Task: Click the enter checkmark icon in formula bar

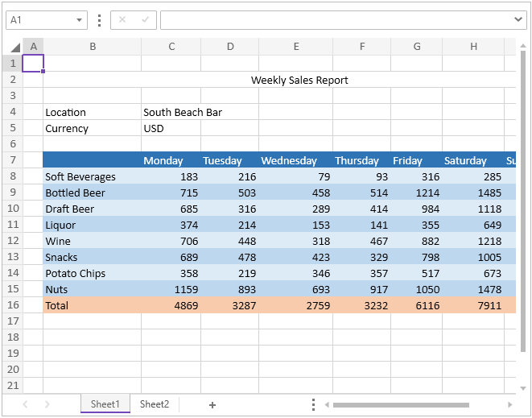Action: pyautogui.click(x=145, y=19)
